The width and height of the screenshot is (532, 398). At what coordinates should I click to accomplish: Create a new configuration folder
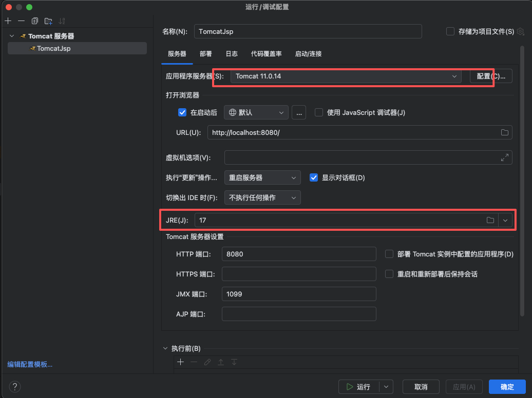click(x=48, y=21)
